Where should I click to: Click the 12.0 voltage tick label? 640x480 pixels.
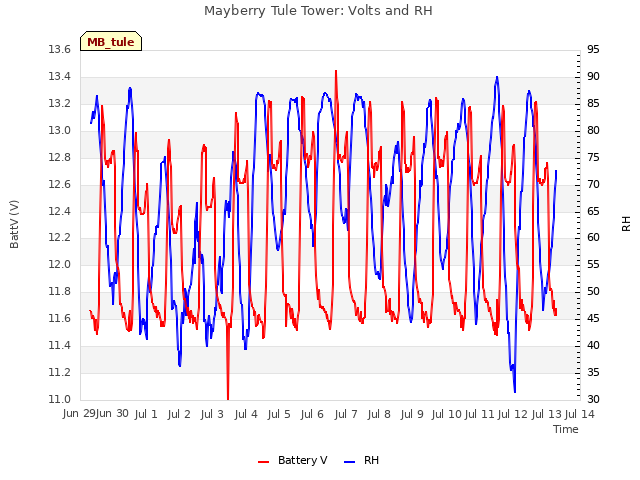click(60, 264)
